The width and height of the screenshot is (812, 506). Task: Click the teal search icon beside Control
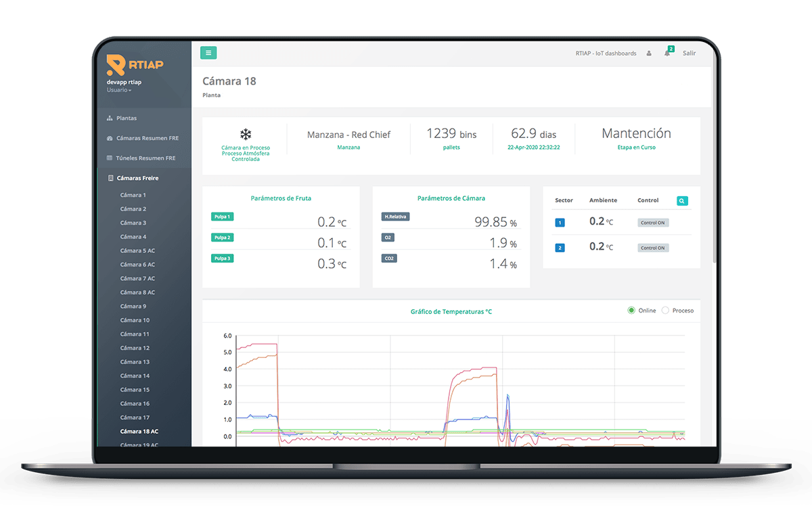682,201
